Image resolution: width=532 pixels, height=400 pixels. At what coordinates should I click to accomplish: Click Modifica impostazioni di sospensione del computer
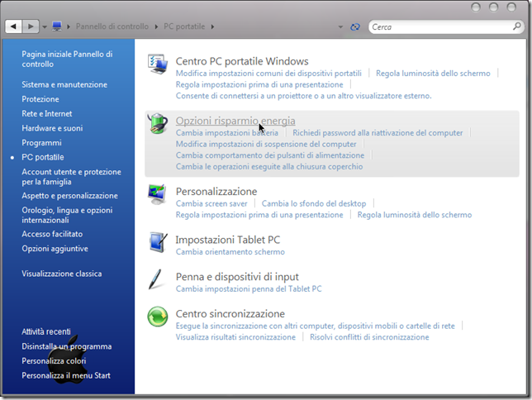click(x=266, y=144)
